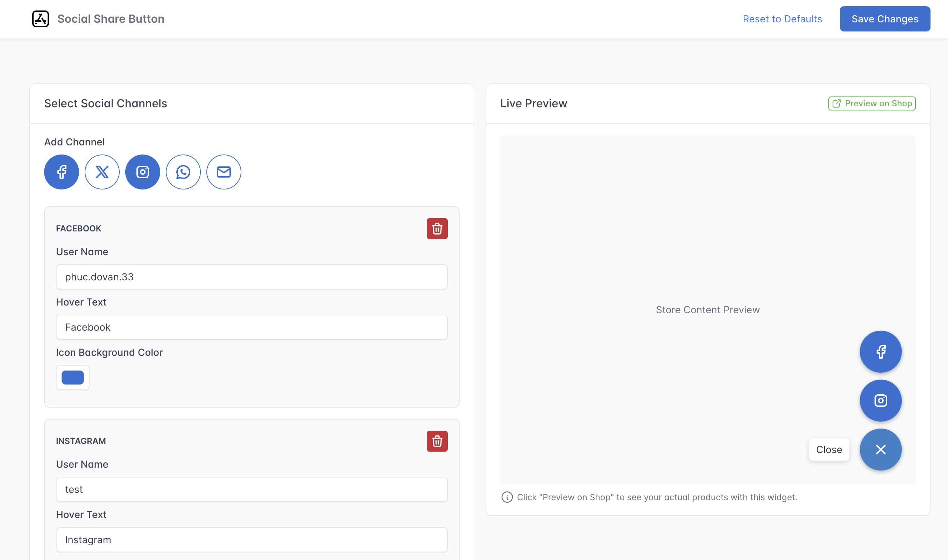The width and height of the screenshot is (948, 560).
Task: Delete the Facebook channel card
Action: pos(437,229)
